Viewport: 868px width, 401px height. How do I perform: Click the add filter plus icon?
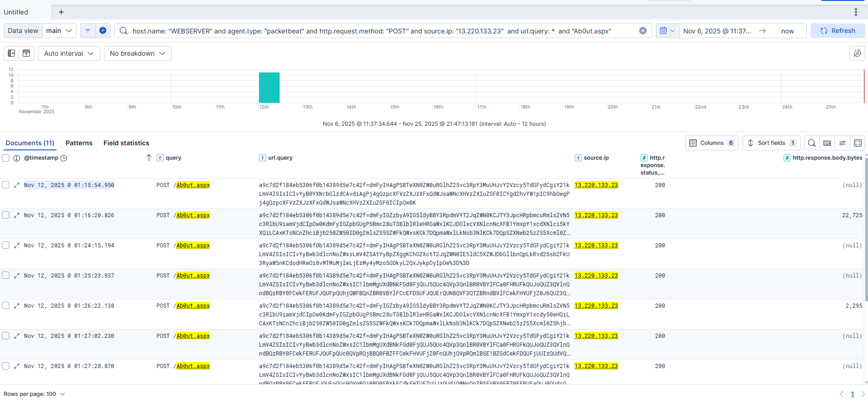pos(103,31)
